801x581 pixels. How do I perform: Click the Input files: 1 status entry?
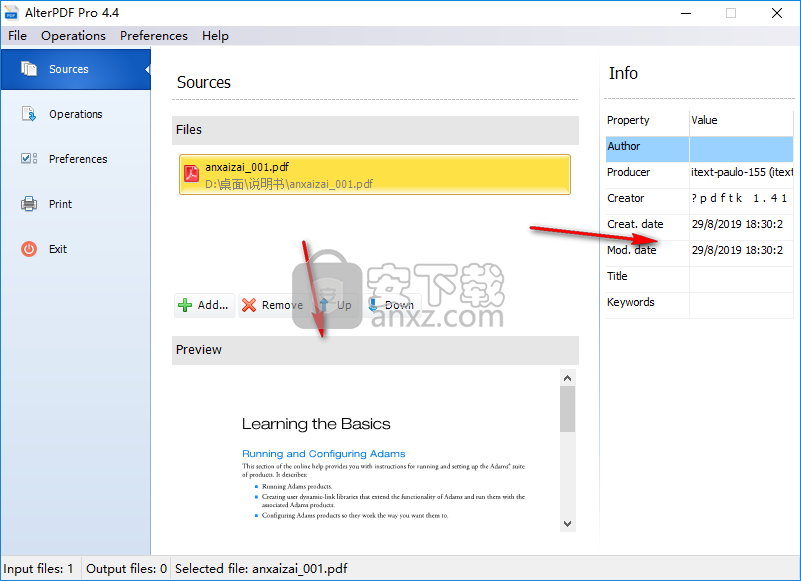click(39, 569)
